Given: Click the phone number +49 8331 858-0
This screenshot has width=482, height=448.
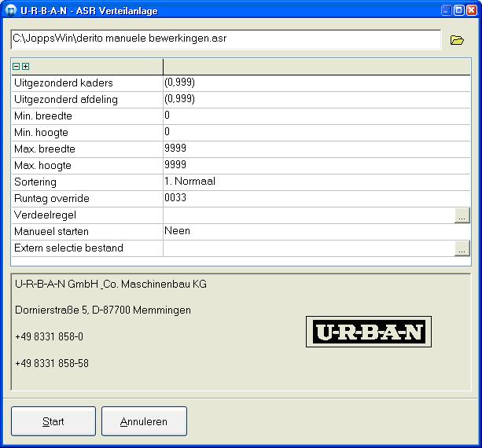Looking at the screenshot, I should click(x=49, y=336).
